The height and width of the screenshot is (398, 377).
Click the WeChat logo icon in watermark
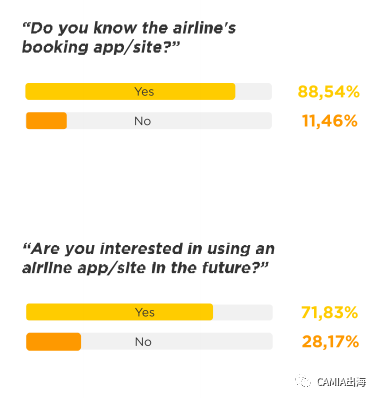(x=303, y=381)
